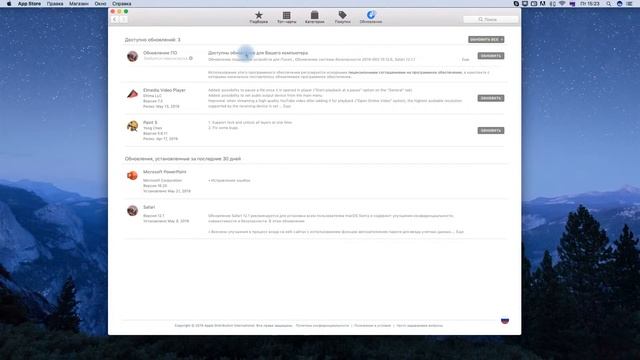Click the Microsoft PowerPoint icon
Image resolution: width=640 pixels, height=360 pixels.
click(132, 176)
